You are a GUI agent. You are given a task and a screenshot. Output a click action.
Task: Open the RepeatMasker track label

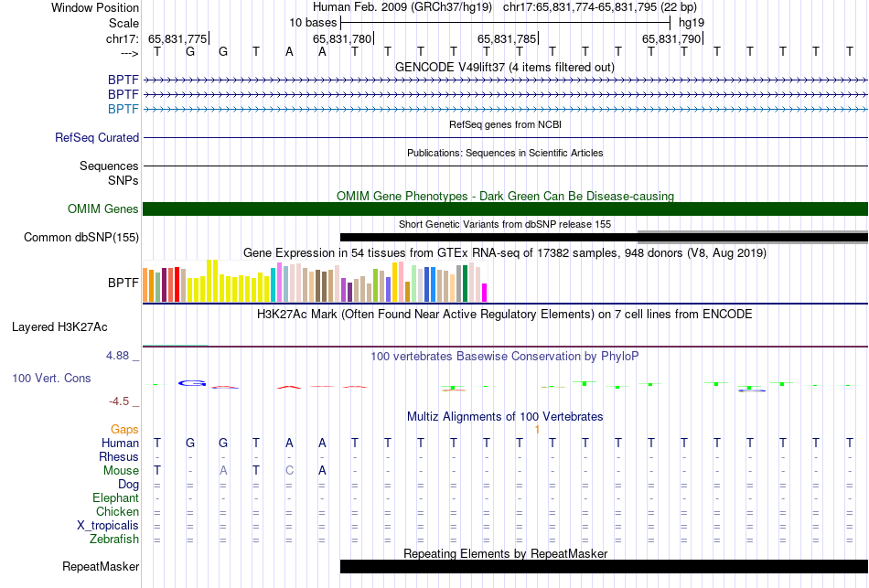coord(101,566)
